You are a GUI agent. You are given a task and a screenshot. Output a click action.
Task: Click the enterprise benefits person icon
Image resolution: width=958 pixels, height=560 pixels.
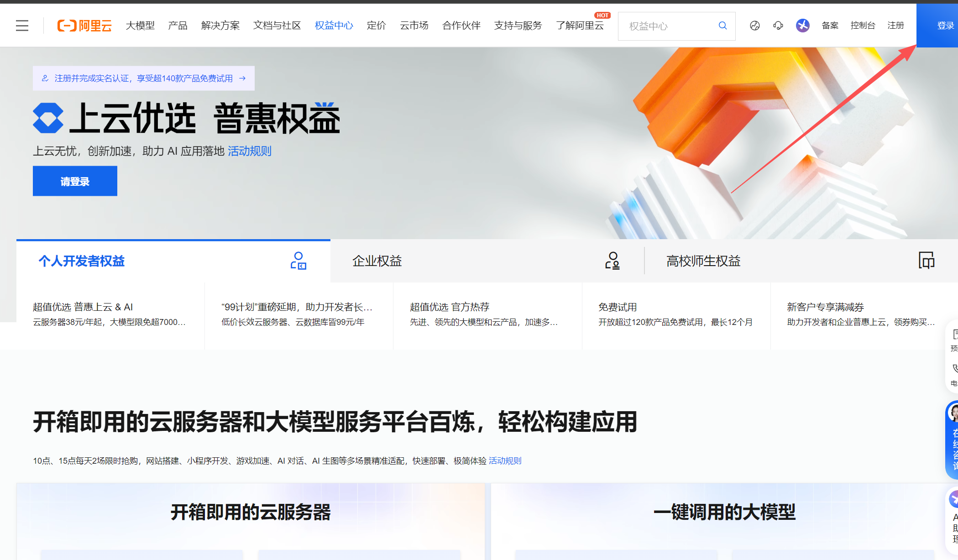click(x=612, y=261)
